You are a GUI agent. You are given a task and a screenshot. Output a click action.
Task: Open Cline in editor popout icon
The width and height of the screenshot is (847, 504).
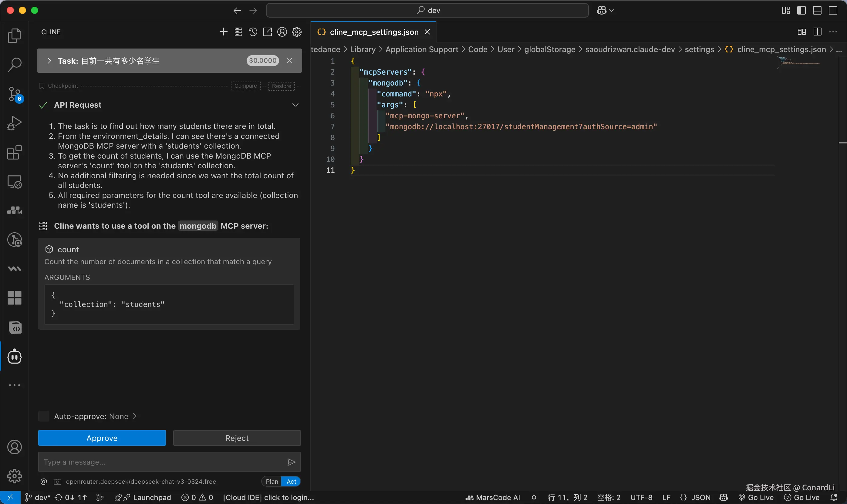[x=267, y=32]
